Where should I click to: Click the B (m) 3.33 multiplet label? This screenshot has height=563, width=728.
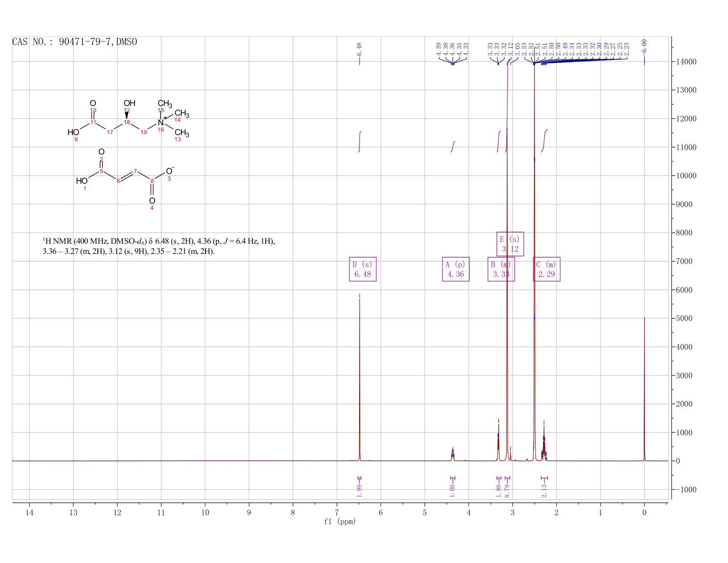[501, 269]
